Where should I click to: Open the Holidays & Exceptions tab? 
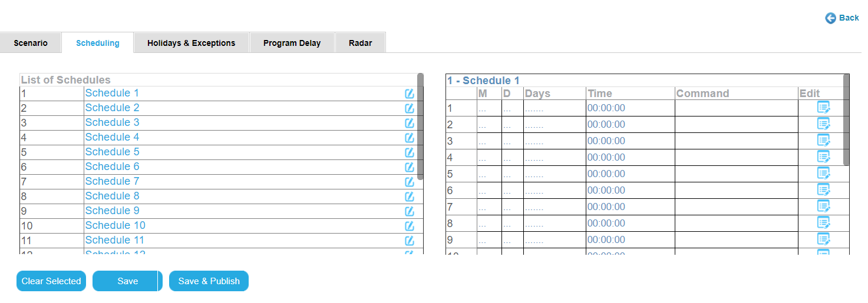[191, 43]
